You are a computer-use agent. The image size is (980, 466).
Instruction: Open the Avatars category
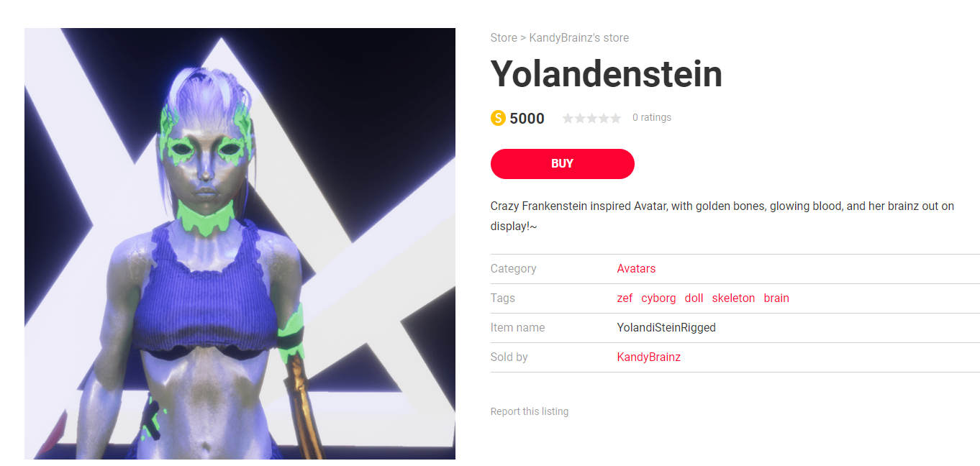(x=636, y=268)
